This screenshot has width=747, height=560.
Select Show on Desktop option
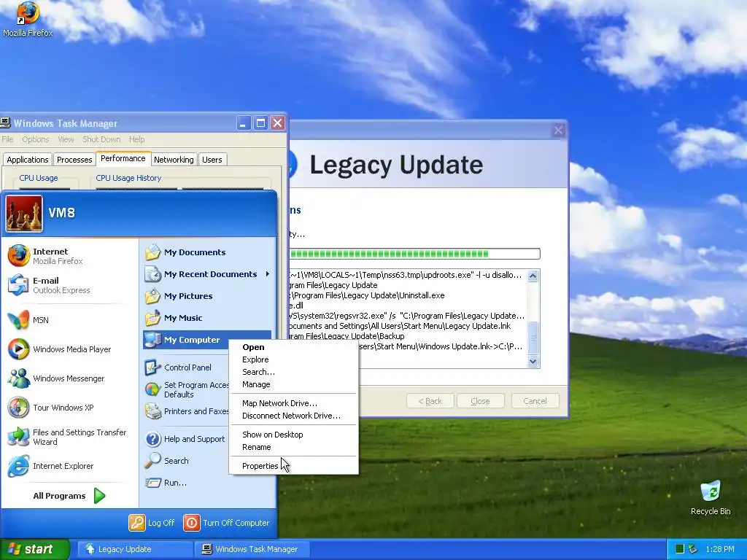[293, 435]
